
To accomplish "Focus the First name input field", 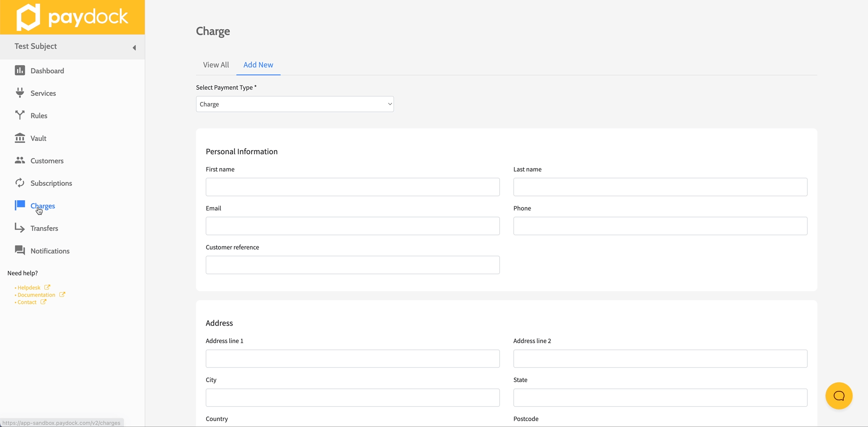I will coord(352,187).
